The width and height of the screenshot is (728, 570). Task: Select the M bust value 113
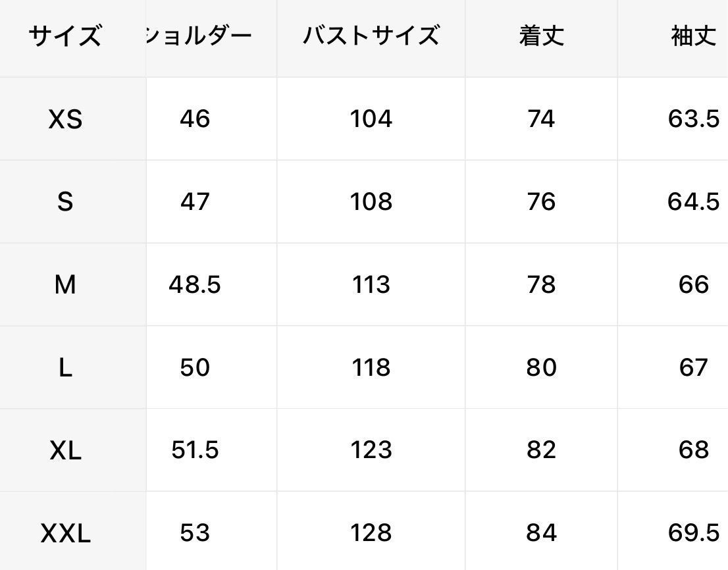371,284
